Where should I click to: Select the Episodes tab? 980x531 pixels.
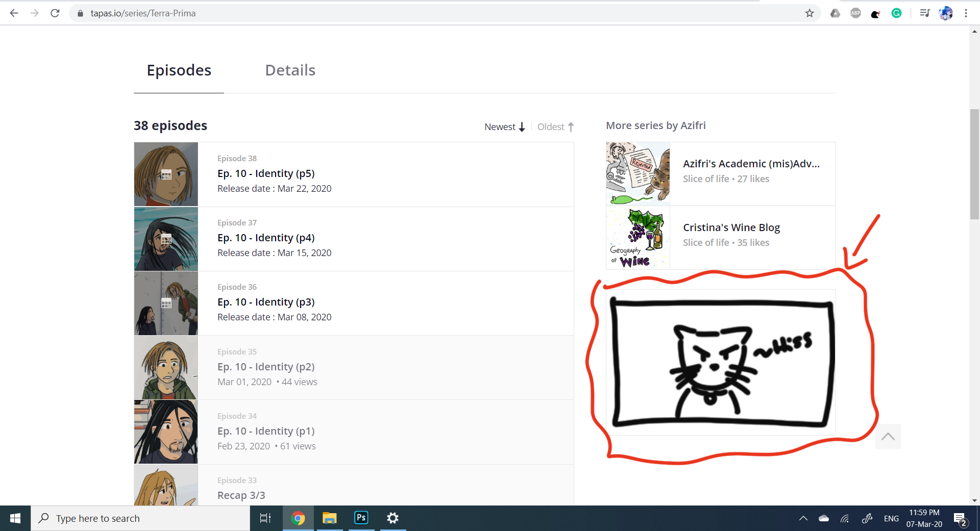[179, 70]
